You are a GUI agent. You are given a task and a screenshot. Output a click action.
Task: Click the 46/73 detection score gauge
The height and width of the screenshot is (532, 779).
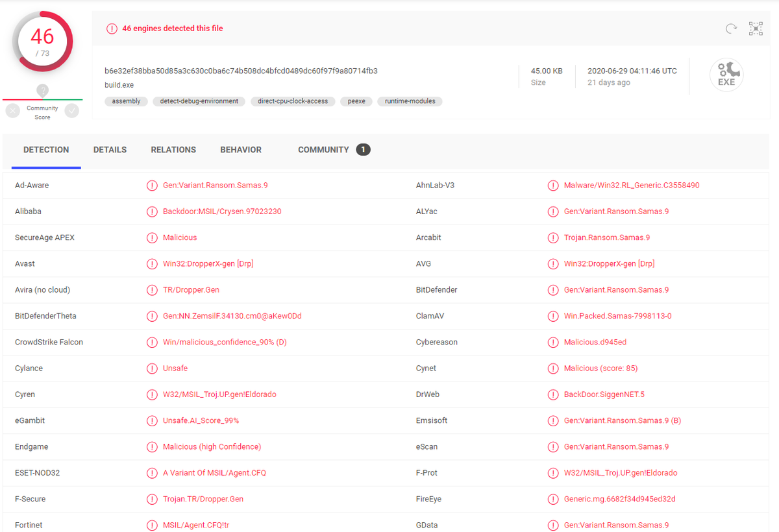click(x=42, y=42)
